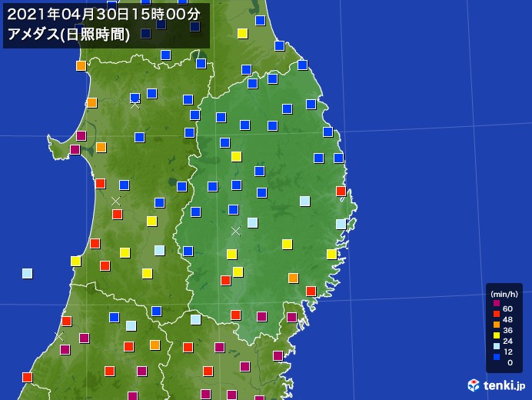Click the yellow 24 legend swatch
The width and height of the screenshot is (532, 400).
(x=497, y=335)
